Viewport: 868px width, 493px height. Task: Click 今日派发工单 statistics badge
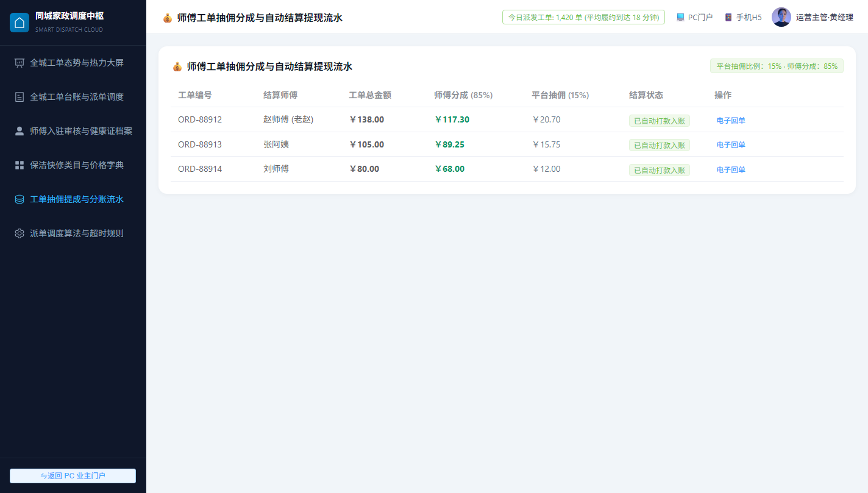[x=583, y=17]
